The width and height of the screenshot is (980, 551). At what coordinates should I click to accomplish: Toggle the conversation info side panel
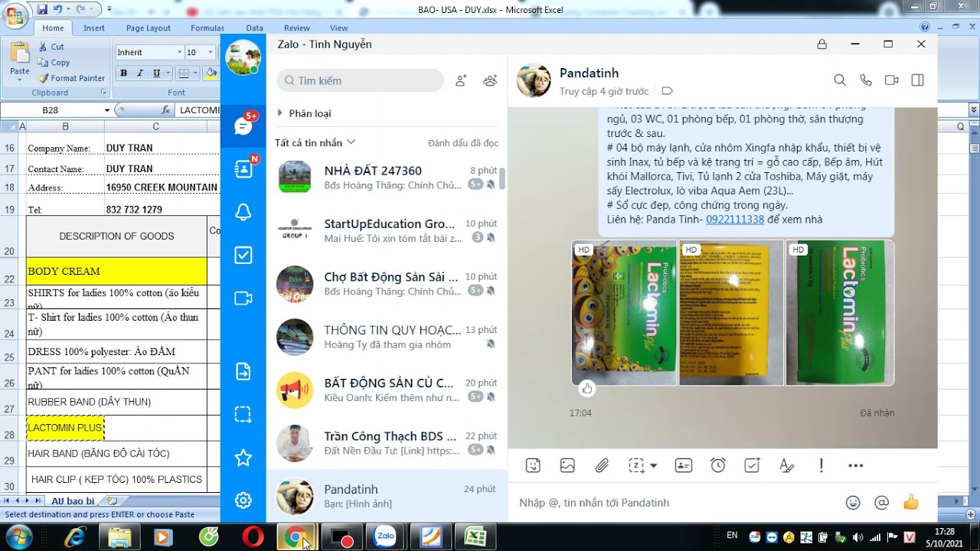click(918, 80)
